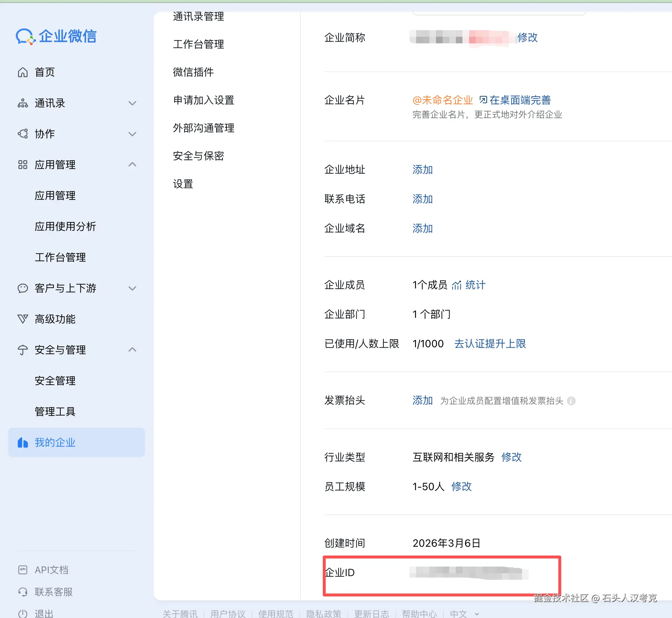Click the info icon after 发票抬头 hint
Screen dimensions: 672x618
(x=571, y=401)
